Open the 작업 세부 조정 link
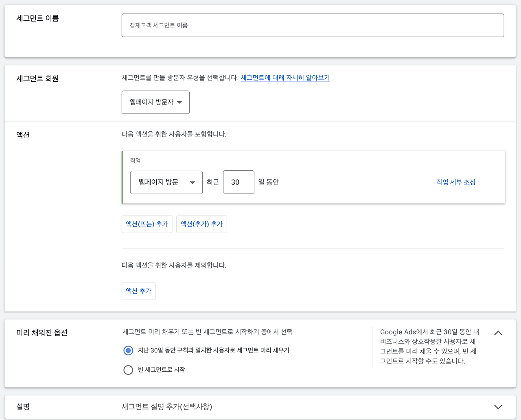This screenshot has width=521, height=420. click(455, 182)
